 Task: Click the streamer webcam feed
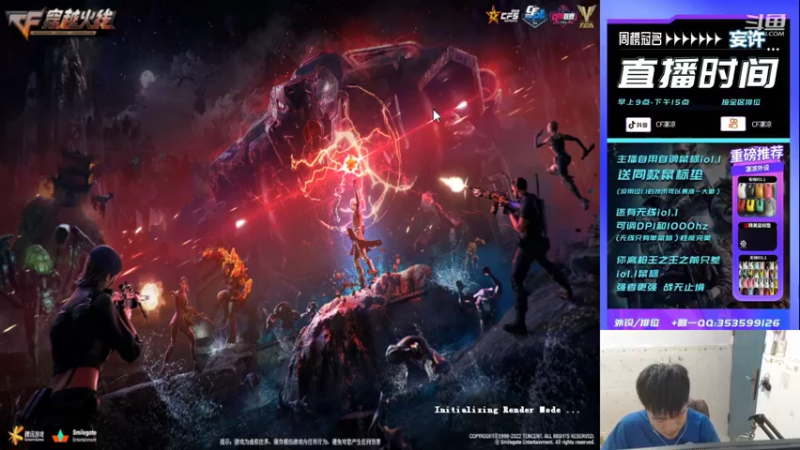700,390
